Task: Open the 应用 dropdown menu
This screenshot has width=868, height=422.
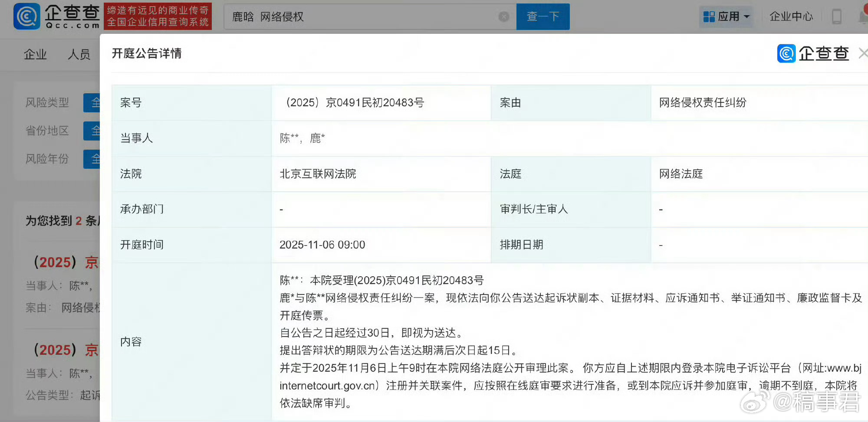Action: pos(726,16)
